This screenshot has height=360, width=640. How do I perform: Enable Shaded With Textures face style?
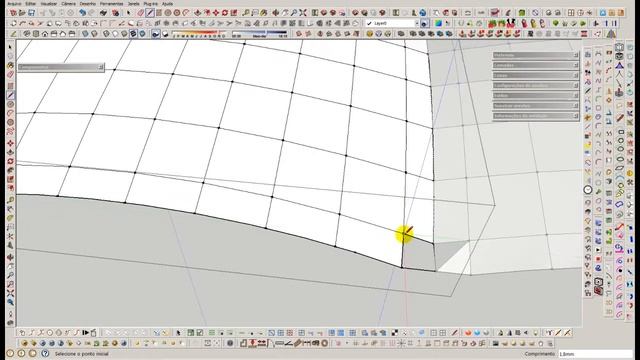coord(133,34)
